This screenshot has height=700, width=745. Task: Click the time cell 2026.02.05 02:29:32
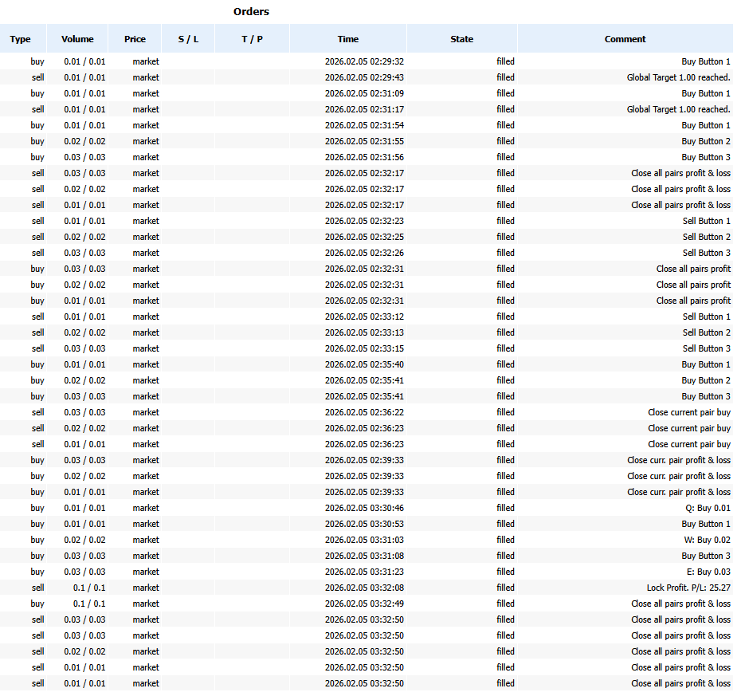(x=364, y=61)
